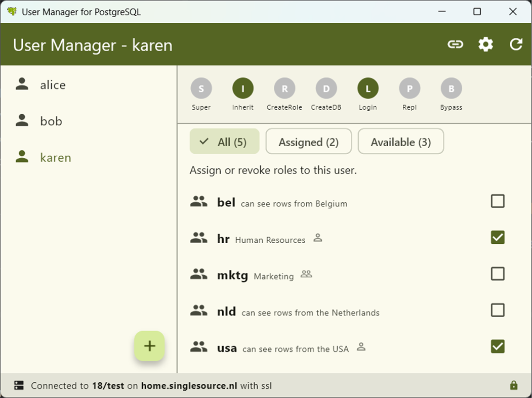Click the hr role name
This screenshot has height=398, width=532.
(223, 239)
